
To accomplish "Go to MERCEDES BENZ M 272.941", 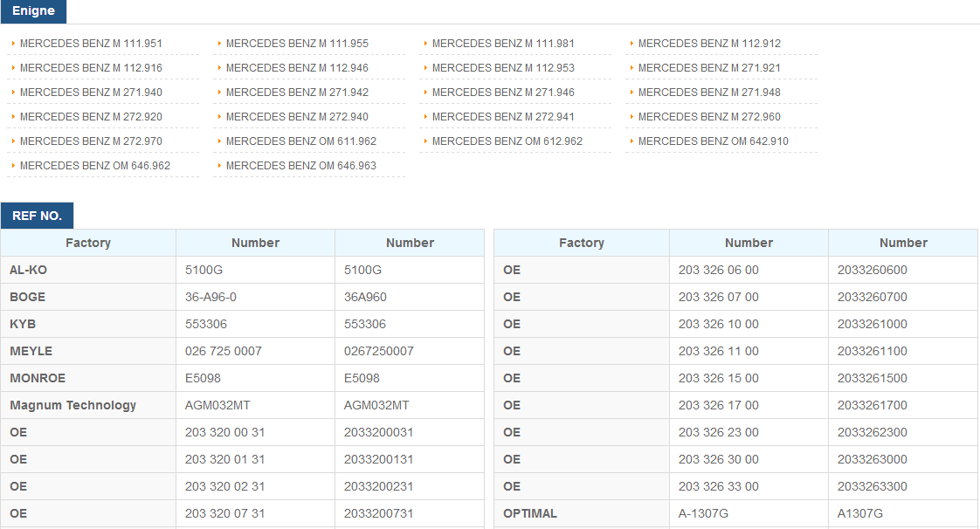I will click(x=503, y=116).
